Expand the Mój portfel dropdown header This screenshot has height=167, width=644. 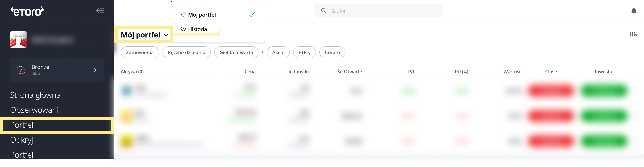tap(144, 35)
